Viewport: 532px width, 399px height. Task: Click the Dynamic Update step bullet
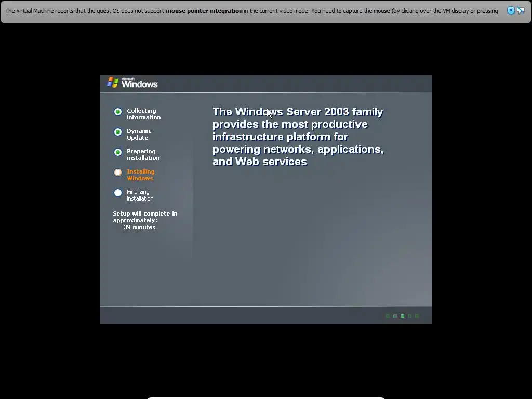[118, 132]
